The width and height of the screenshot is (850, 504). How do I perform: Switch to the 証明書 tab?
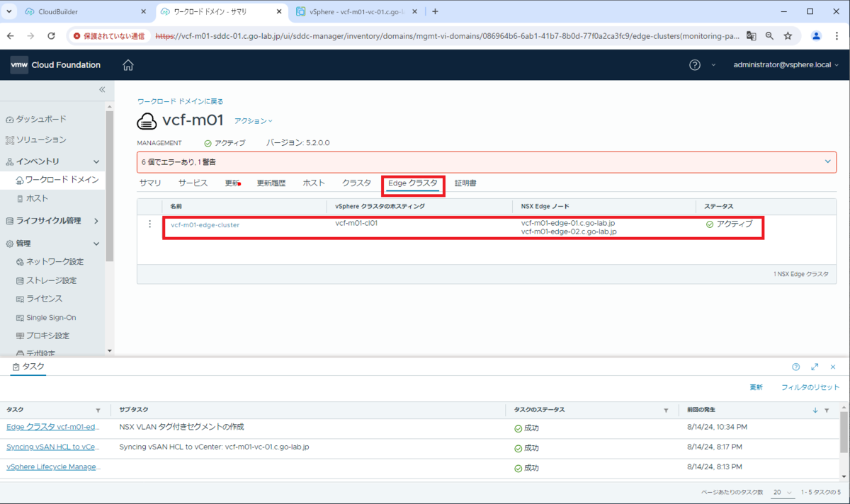click(x=465, y=183)
